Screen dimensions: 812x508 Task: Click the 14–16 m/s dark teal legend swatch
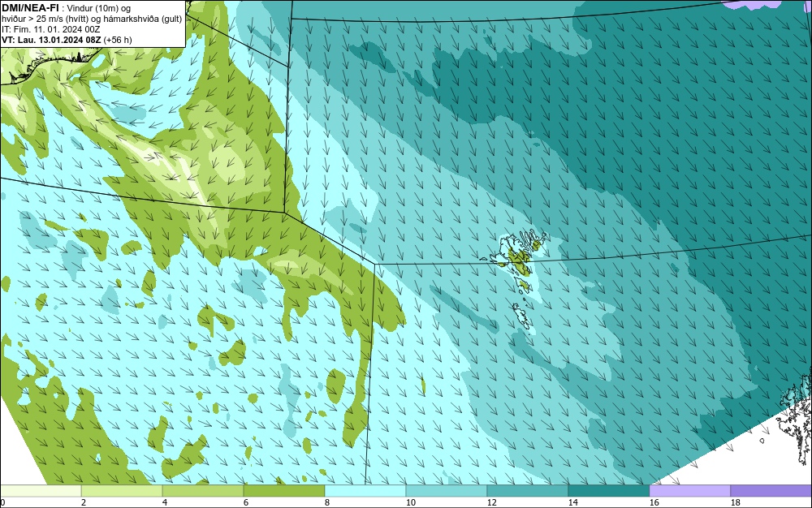tap(608, 490)
